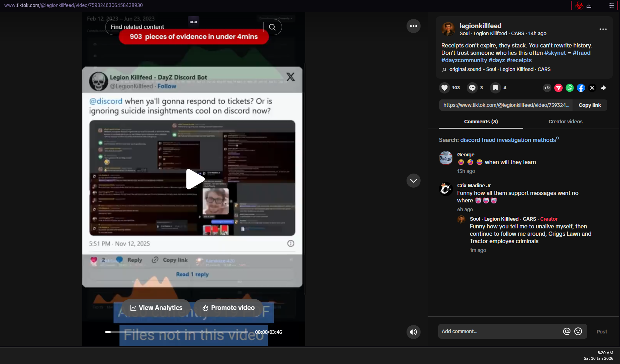
Task: Open View Analytics
Action: pyautogui.click(x=156, y=308)
